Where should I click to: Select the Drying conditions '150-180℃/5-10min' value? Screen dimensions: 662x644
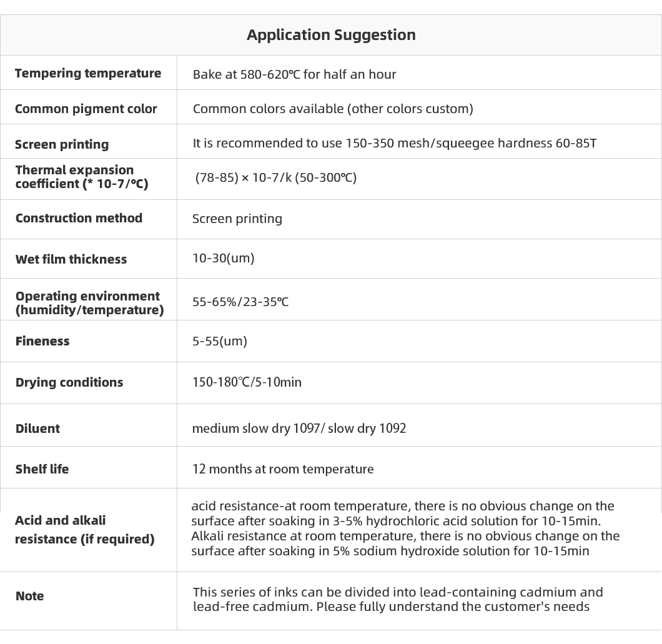[x=247, y=382]
